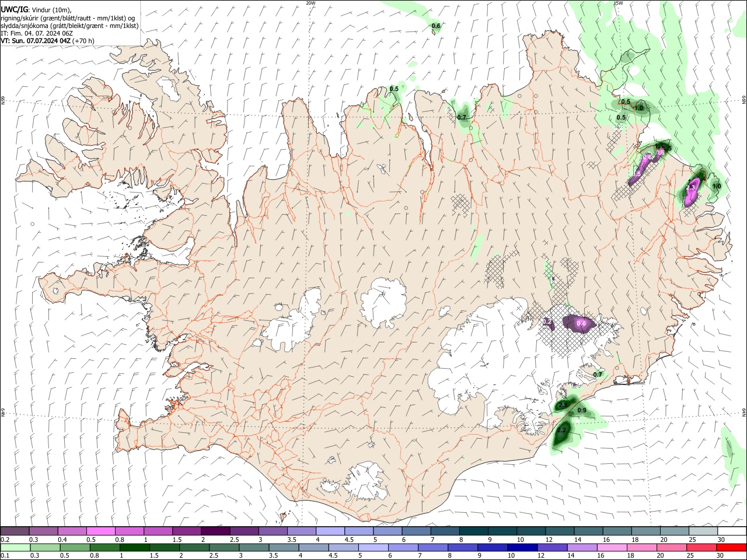This screenshot has width=747, height=560.
Task: Click the dark teal 8 swatch in upper row
Action: coord(474,531)
